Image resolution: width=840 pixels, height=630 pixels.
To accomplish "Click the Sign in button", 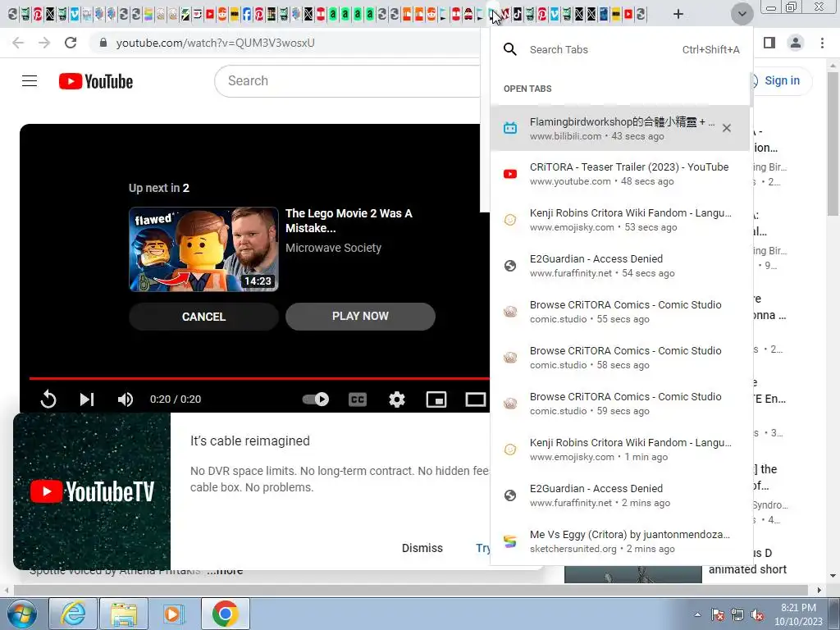I will click(x=782, y=81).
